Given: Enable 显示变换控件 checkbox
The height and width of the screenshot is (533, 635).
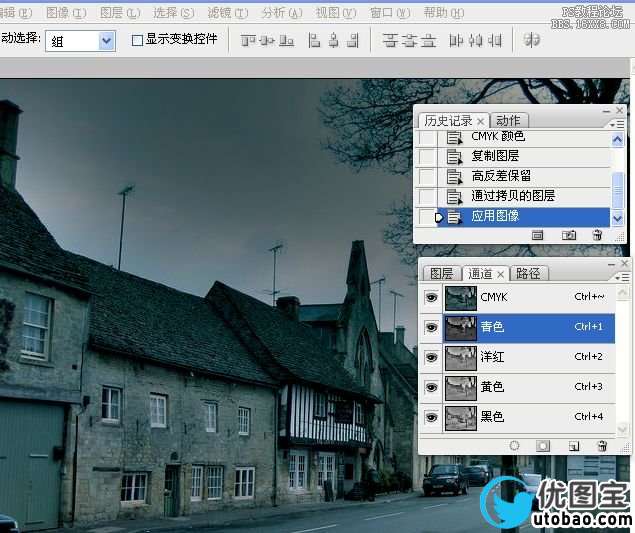Looking at the screenshot, I should click(138, 41).
